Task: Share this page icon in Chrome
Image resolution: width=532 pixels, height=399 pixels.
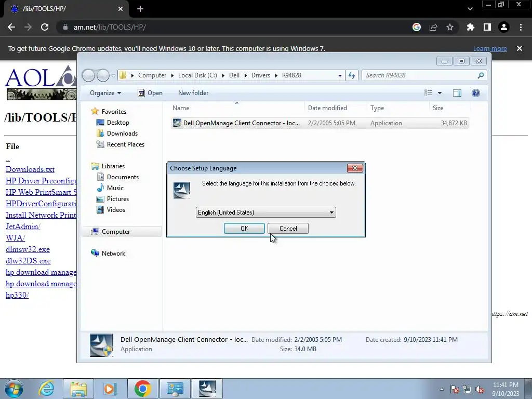Action: tap(433, 27)
